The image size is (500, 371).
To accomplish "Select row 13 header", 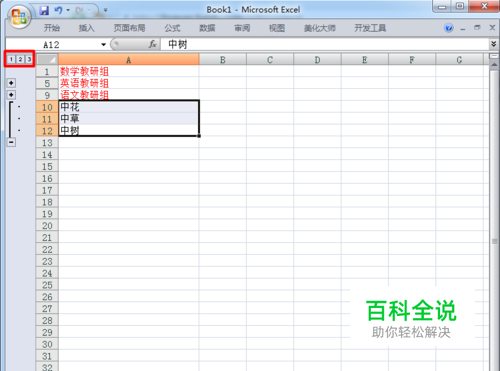I will pyautogui.click(x=47, y=143).
